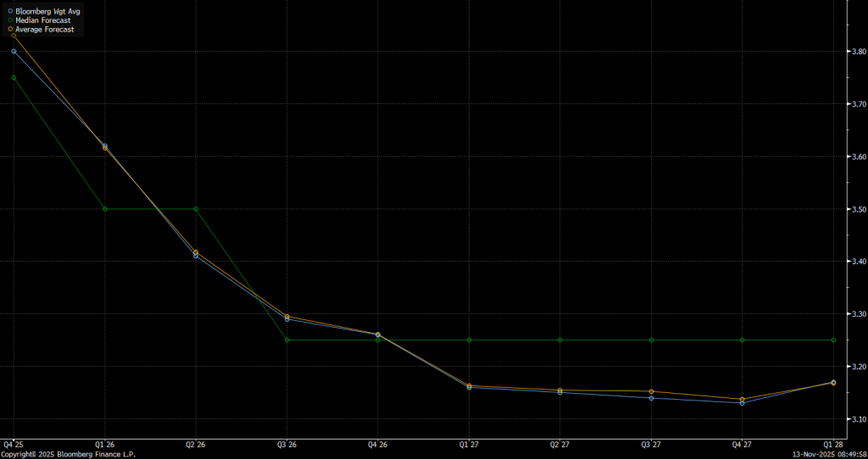Click the 3.50 y-axis value label
The height and width of the screenshot is (459, 868).
point(856,209)
